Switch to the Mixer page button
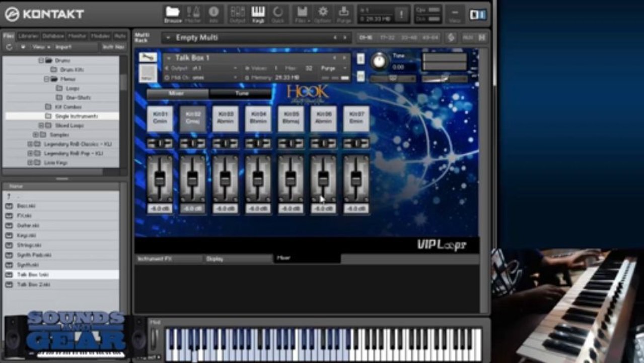This screenshot has width=644, height=363. pos(177,94)
